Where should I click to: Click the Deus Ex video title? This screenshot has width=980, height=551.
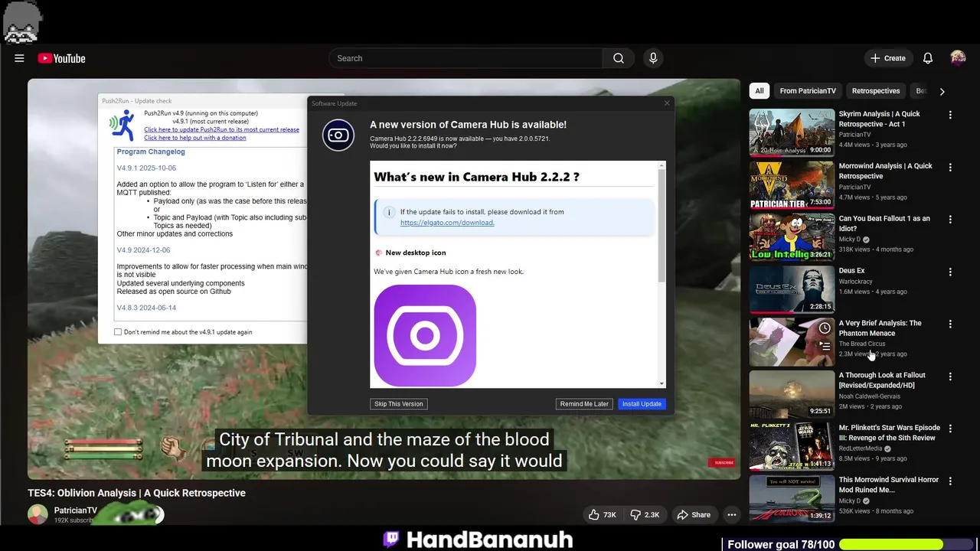[x=851, y=271]
